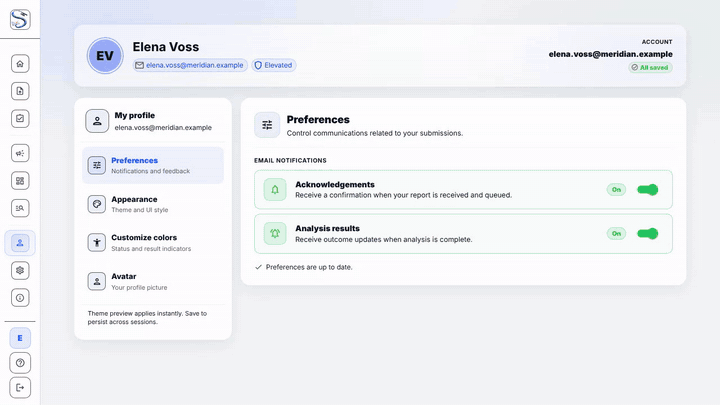
Task: Click the Acknowledgements bell icon
Action: tap(275, 190)
